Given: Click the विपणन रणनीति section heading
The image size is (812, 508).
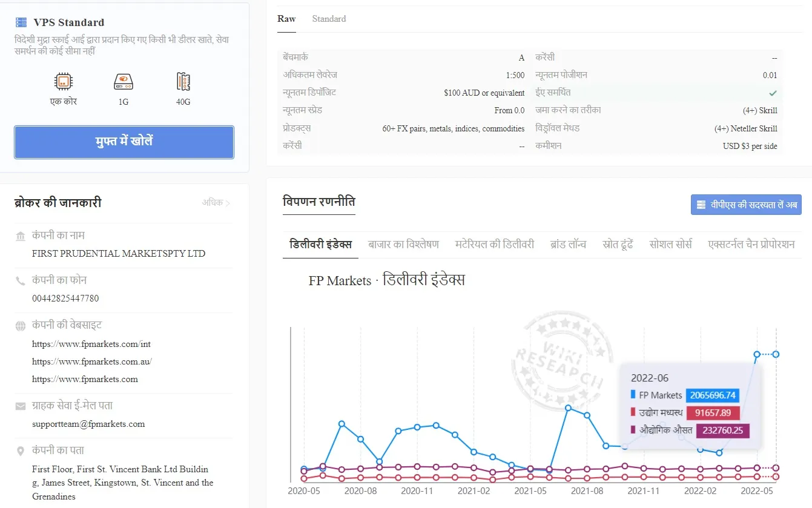Looking at the screenshot, I should [319, 202].
